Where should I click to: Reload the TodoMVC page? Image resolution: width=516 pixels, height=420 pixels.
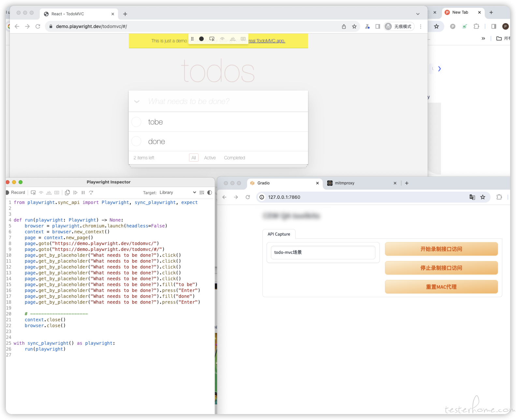click(38, 26)
